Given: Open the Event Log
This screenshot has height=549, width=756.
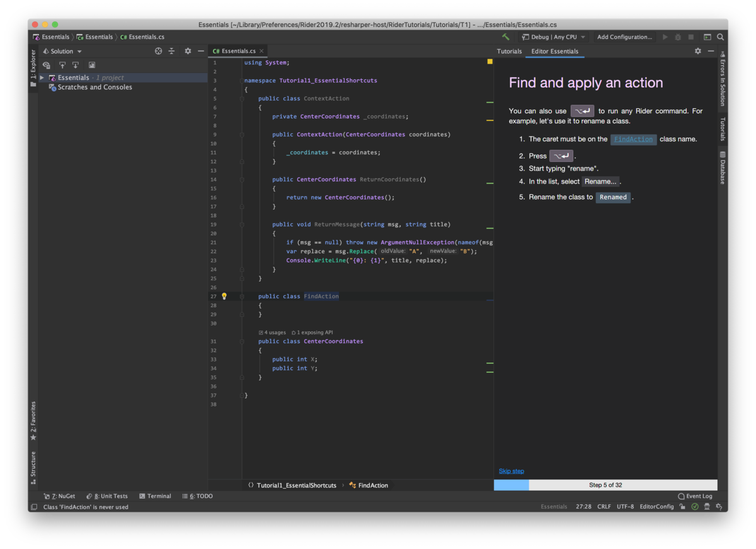Looking at the screenshot, I should (695, 496).
